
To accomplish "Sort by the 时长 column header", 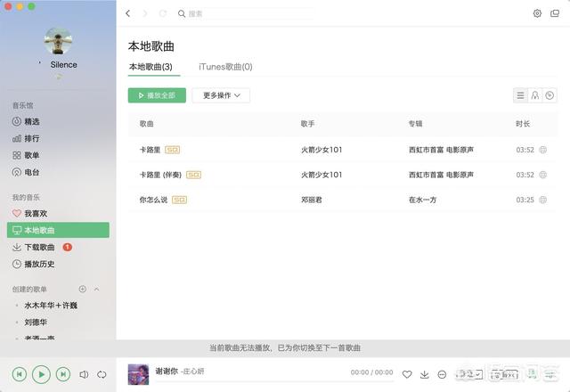I will pos(523,124).
